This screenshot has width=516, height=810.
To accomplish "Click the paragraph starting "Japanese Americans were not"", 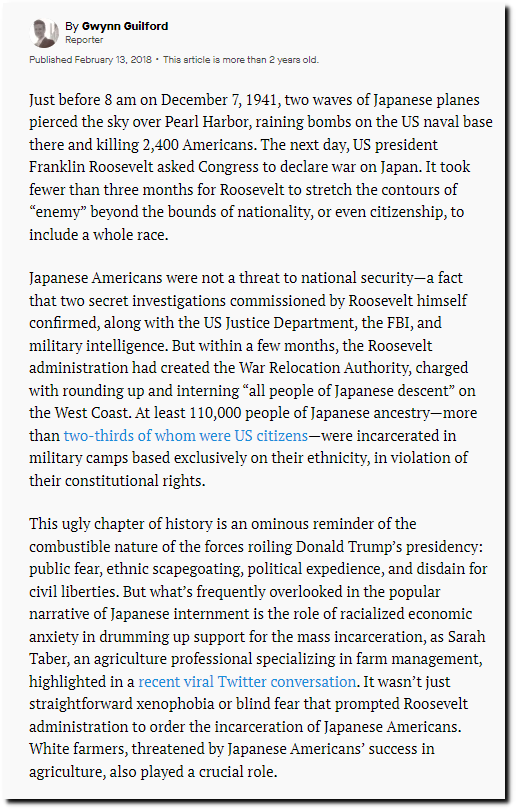I will [x=253, y=379].
